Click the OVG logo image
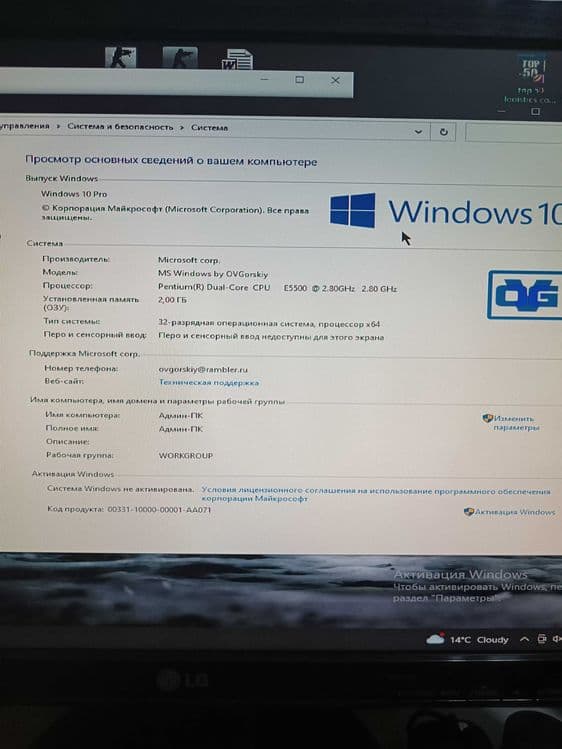This screenshot has width=562, height=749. click(524, 295)
